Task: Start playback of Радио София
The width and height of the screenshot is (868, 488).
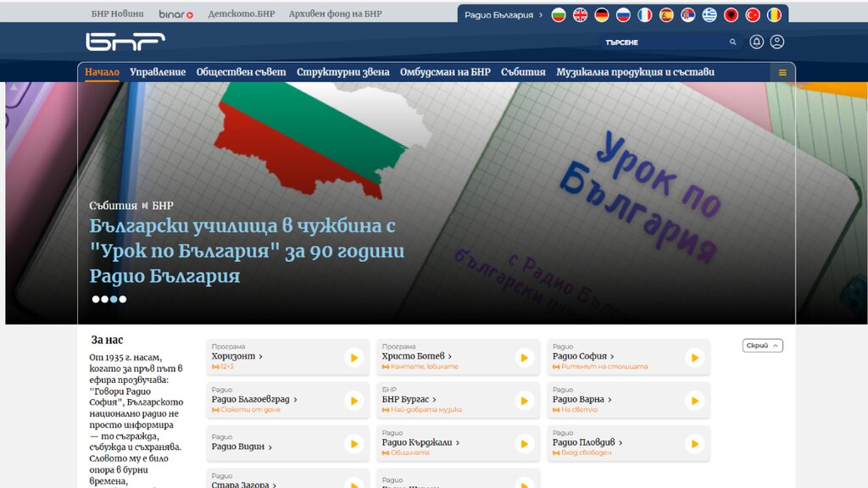Action: (694, 358)
